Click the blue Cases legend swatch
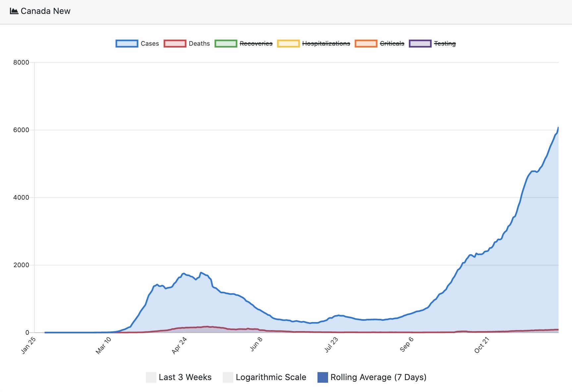This screenshot has height=392, width=572. click(127, 44)
